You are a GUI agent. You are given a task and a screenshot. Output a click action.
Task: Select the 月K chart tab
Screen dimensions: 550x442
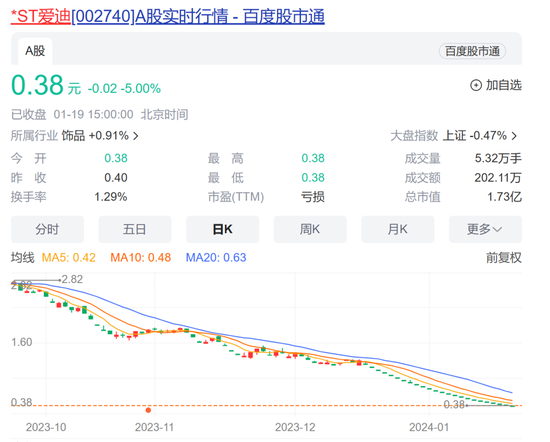(398, 229)
